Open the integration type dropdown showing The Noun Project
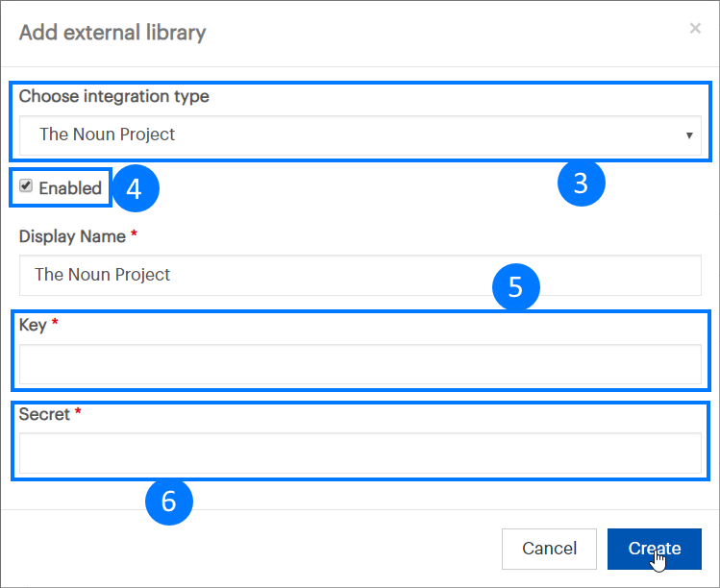The width and height of the screenshot is (720, 588). pyautogui.click(x=360, y=135)
